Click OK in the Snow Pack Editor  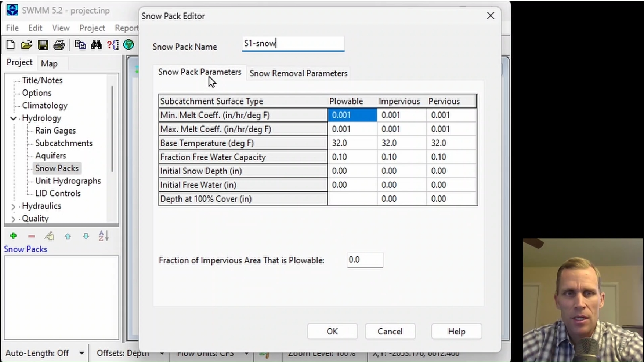(x=332, y=331)
